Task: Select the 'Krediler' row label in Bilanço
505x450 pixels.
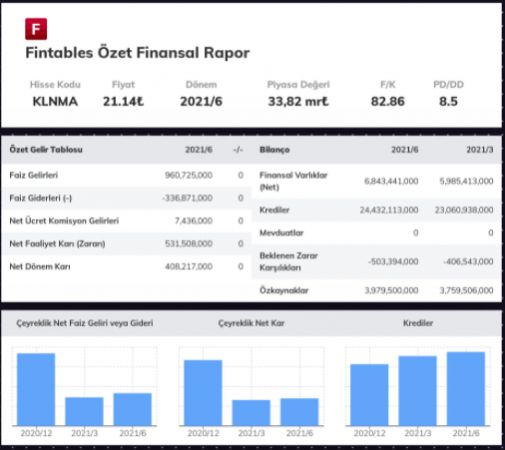Action: 274,210
